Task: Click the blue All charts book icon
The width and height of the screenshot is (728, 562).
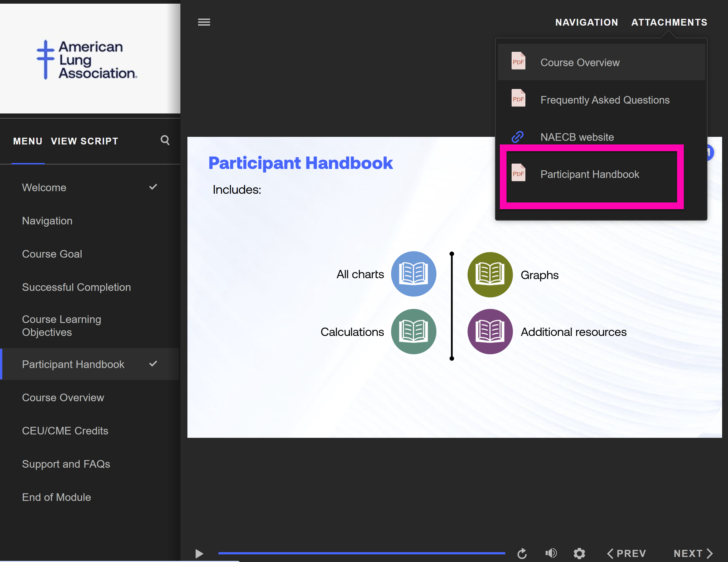Action: click(x=413, y=274)
